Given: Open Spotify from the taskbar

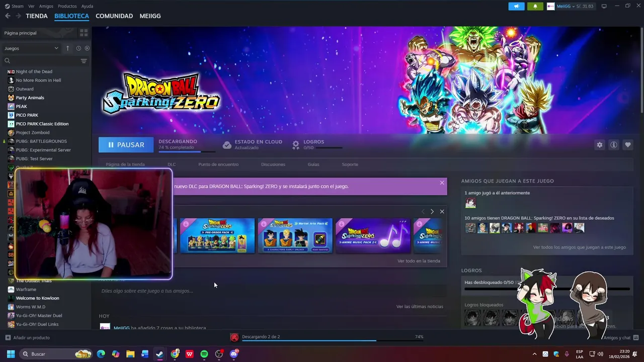Looking at the screenshot, I should click(204, 354).
